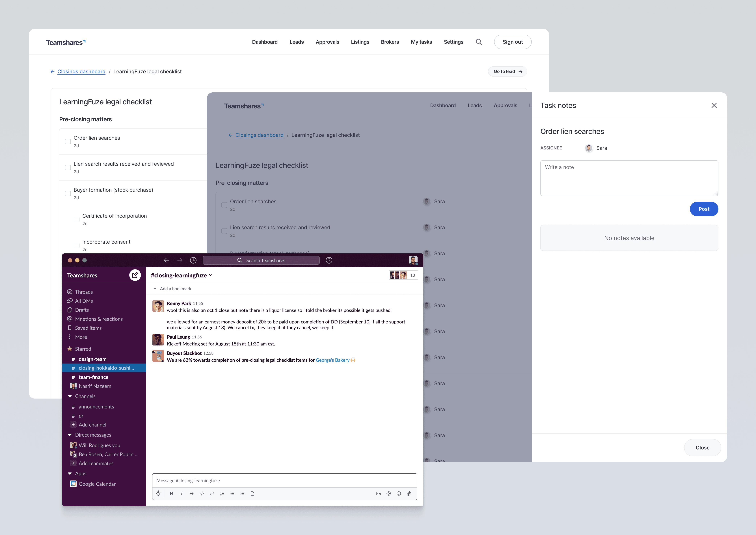The width and height of the screenshot is (756, 535).
Task: Click the Write a note text area
Action: point(629,178)
